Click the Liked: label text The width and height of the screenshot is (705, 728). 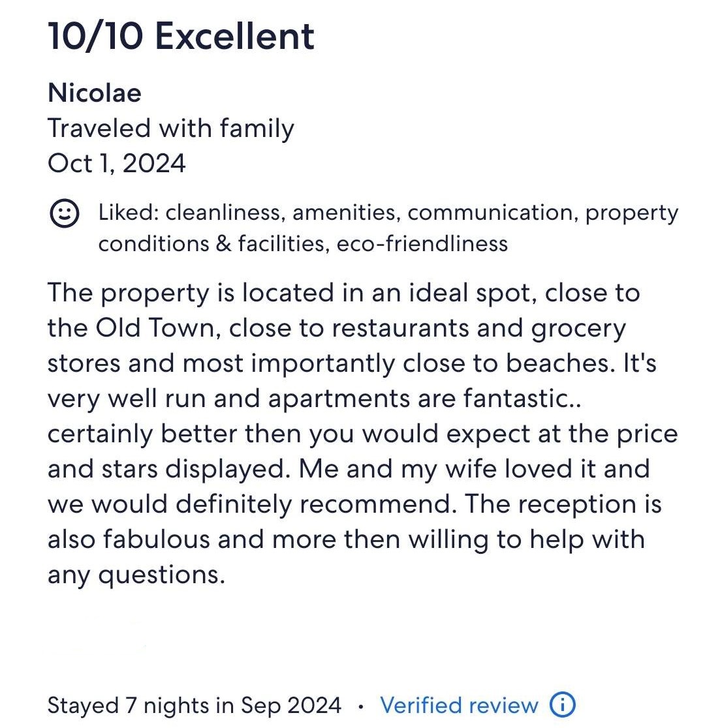[128, 213]
